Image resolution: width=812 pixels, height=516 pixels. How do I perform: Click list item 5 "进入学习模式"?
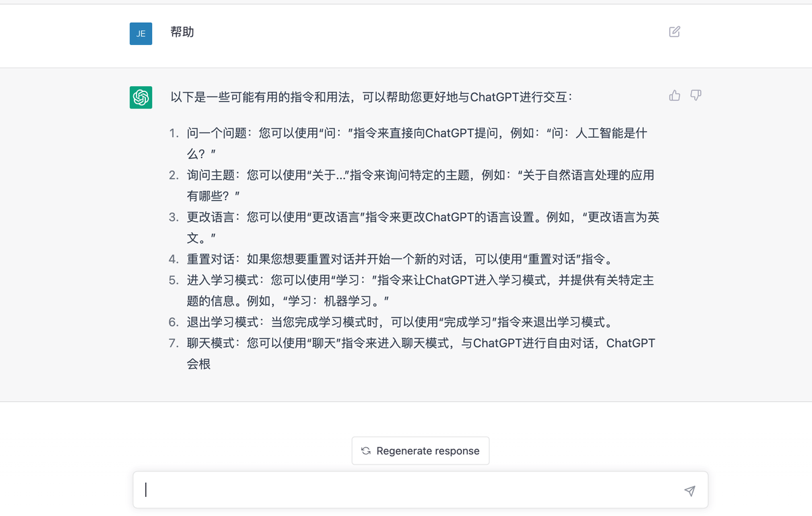tap(420, 291)
